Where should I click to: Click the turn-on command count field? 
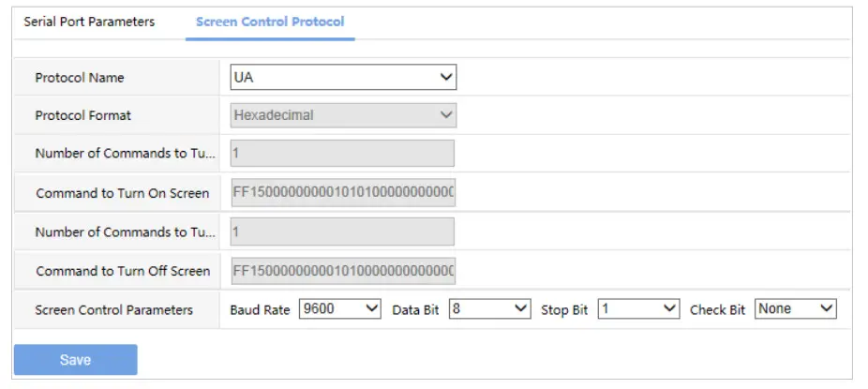(x=342, y=154)
